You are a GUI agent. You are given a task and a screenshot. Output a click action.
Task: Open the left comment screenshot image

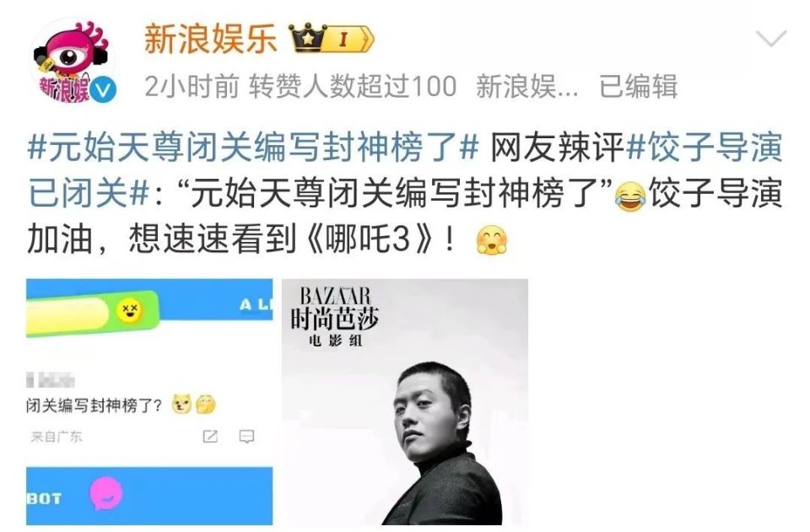(x=149, y=402)
